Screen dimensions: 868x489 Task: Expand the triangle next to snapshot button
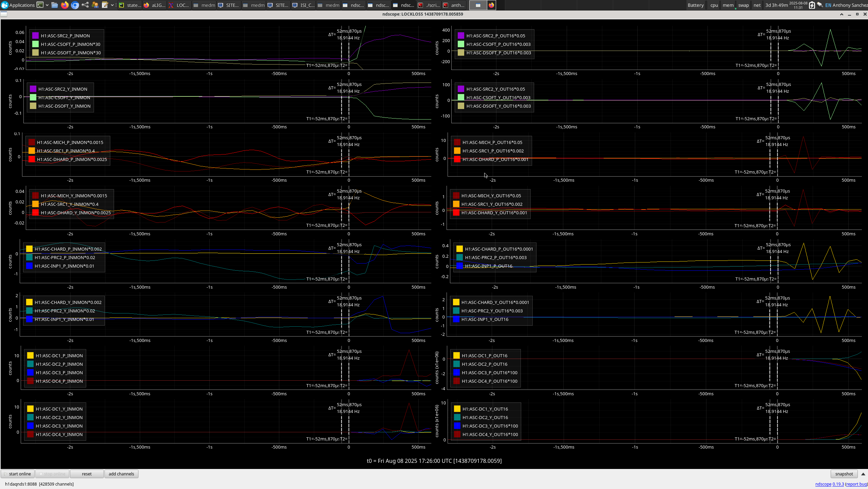tap(863, 474)
